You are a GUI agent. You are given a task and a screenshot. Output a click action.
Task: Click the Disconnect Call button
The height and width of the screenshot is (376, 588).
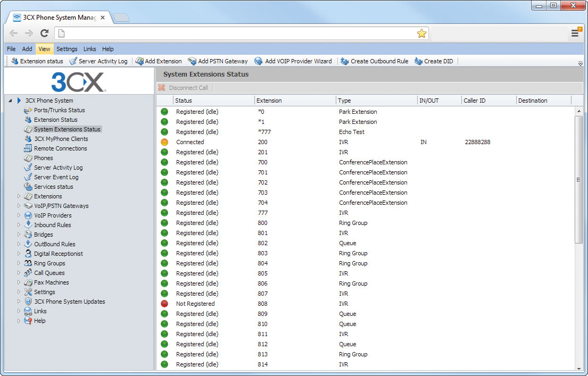click(184, 87)
